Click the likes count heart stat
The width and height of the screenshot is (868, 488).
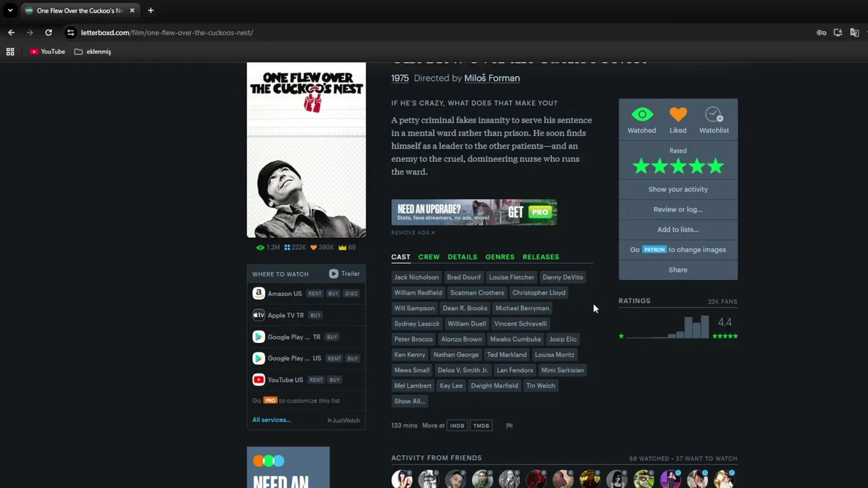click(322, 247)
